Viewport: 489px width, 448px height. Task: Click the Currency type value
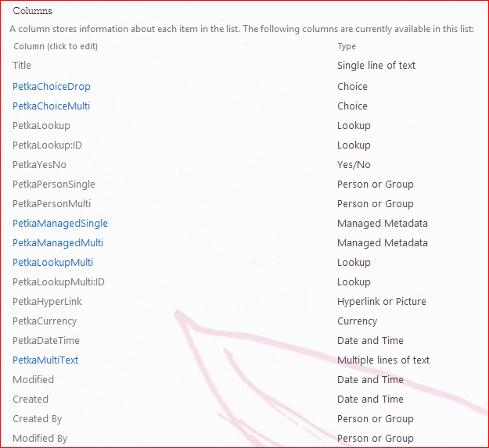coord(357,321)
